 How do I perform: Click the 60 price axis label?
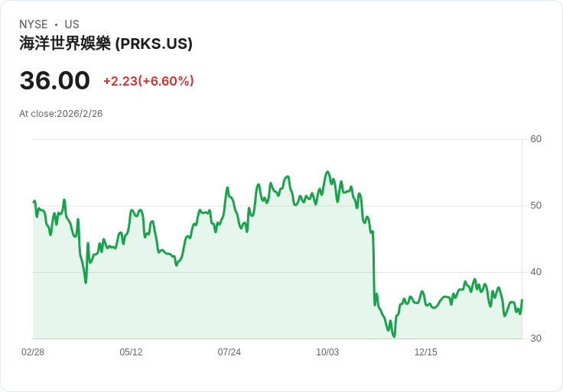click(x=535, y=139)
